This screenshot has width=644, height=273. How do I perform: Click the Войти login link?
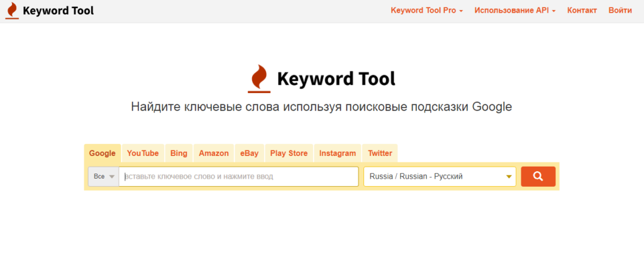click(x=620, y=11)
